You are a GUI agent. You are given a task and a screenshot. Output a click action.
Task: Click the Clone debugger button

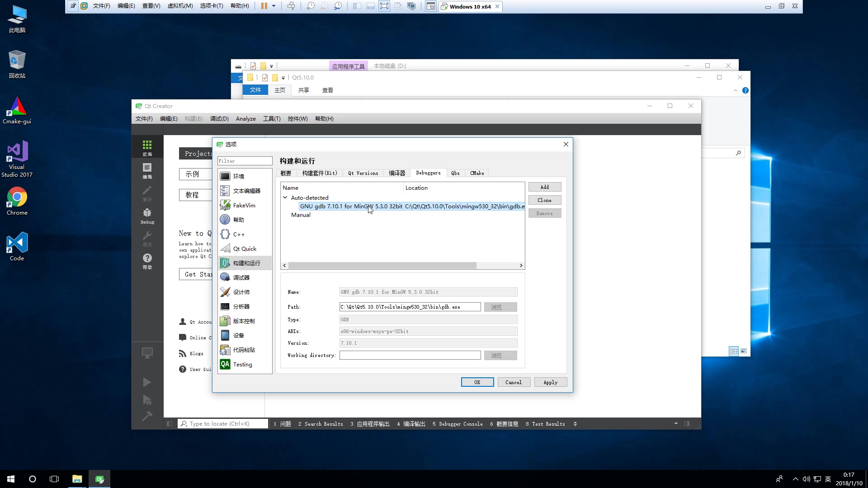click(544, 200)
